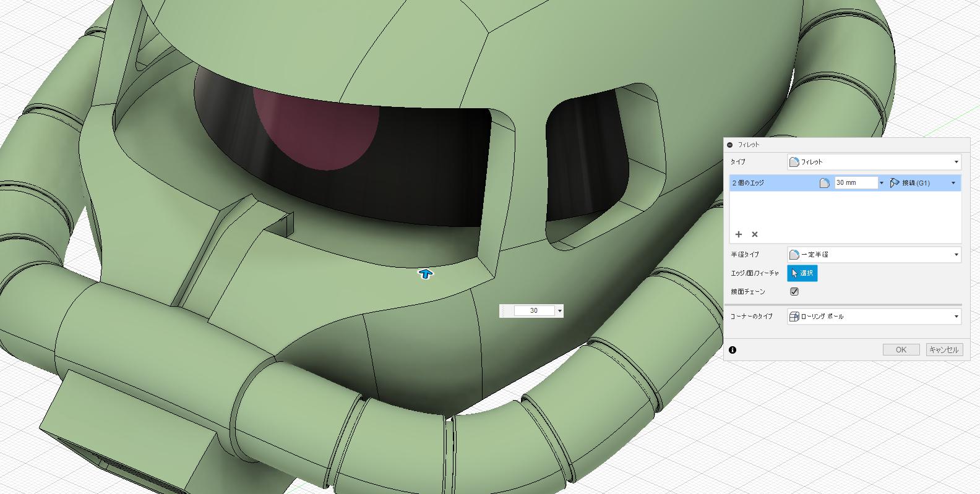This screenshot has height=494, width=980.
Task: Click the blue fillet radius arrow manipulator
Action: pyautogui.click(x=426, y=274)
